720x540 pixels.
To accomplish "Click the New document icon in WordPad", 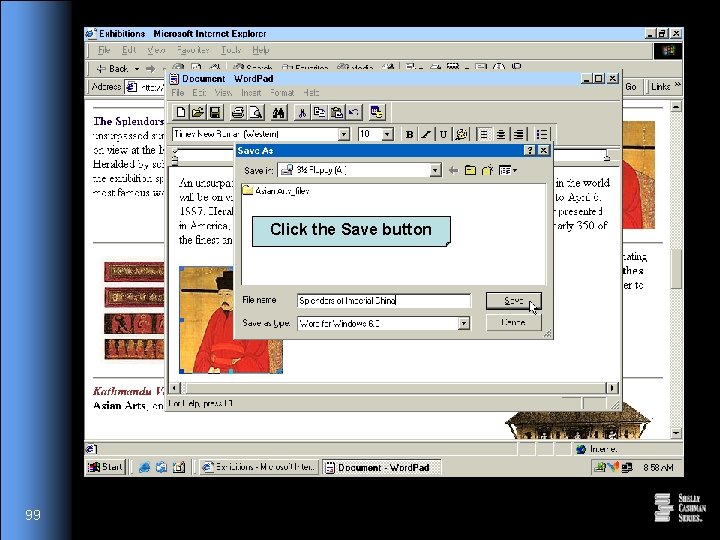I will 181,112.
